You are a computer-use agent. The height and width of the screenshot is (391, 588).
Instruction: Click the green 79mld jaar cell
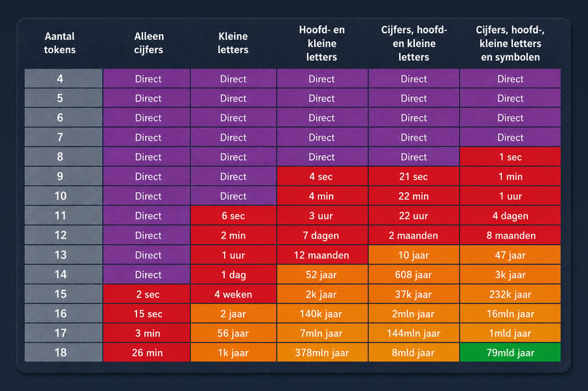point(510,352)
